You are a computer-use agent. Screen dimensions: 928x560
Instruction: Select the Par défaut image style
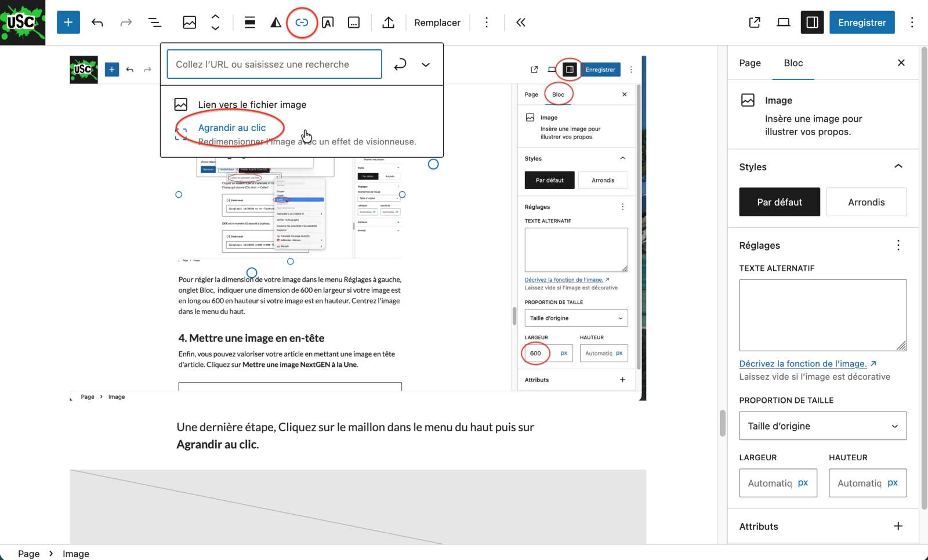pyautogui.click(x=779, y=202)
